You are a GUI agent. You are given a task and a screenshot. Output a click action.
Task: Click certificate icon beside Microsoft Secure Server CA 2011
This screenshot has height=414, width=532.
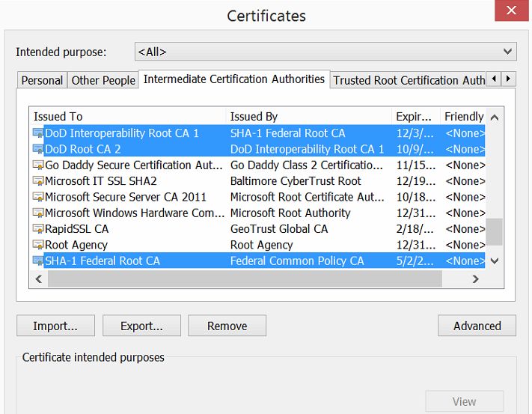coord(38,197)
